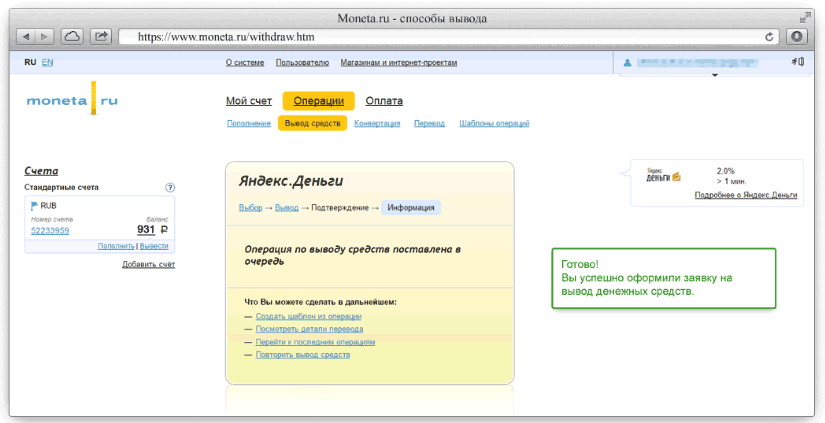Screen dimensions: 825x423
Task: Click the 931 balance value
Action: (146, 229)
